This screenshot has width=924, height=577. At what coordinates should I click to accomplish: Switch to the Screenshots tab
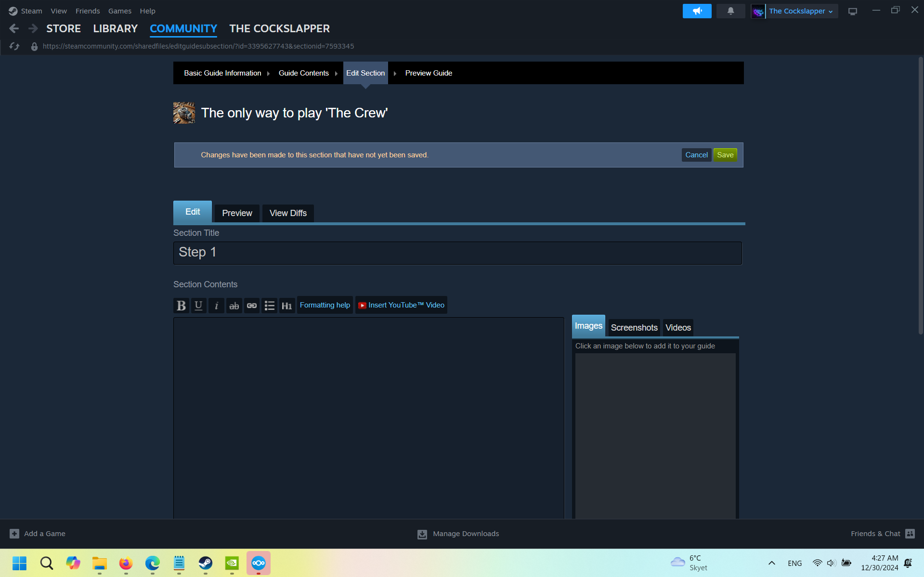click(x=634, y=328)
